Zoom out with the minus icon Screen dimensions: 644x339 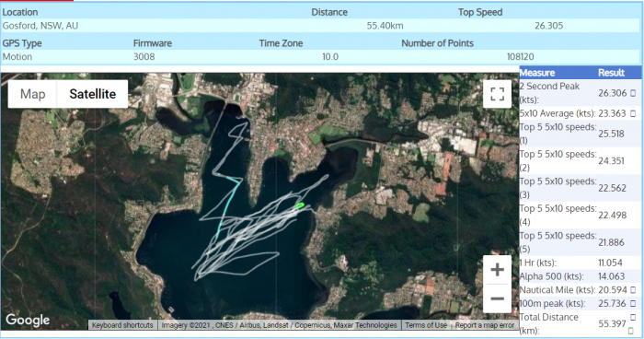coord(498,298)
